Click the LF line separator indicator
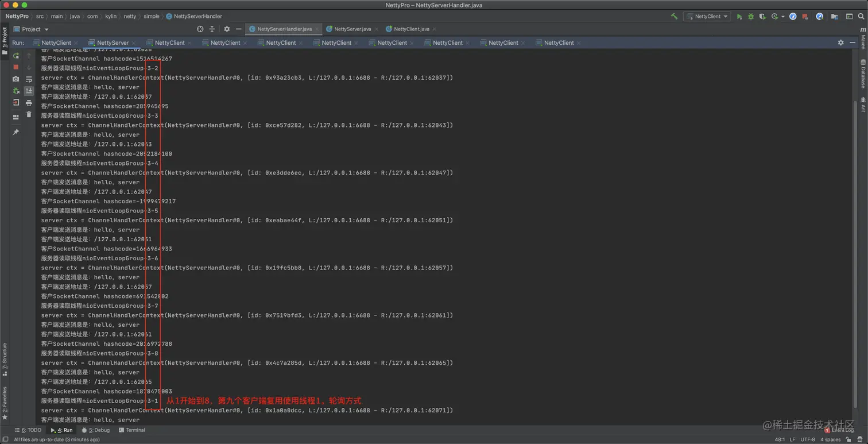 [x=792, y=440]
